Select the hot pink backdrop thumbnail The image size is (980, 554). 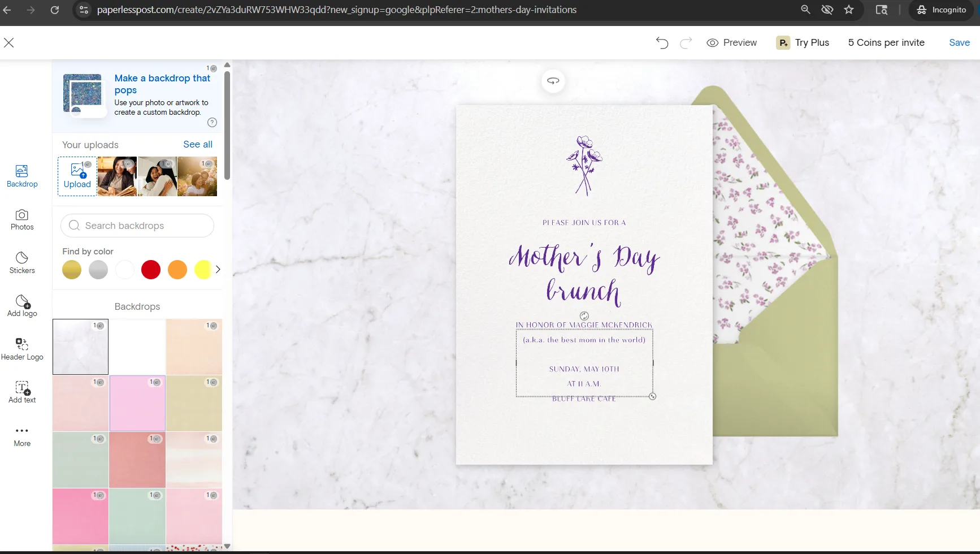pyautogui.click(x=80, y=517)
